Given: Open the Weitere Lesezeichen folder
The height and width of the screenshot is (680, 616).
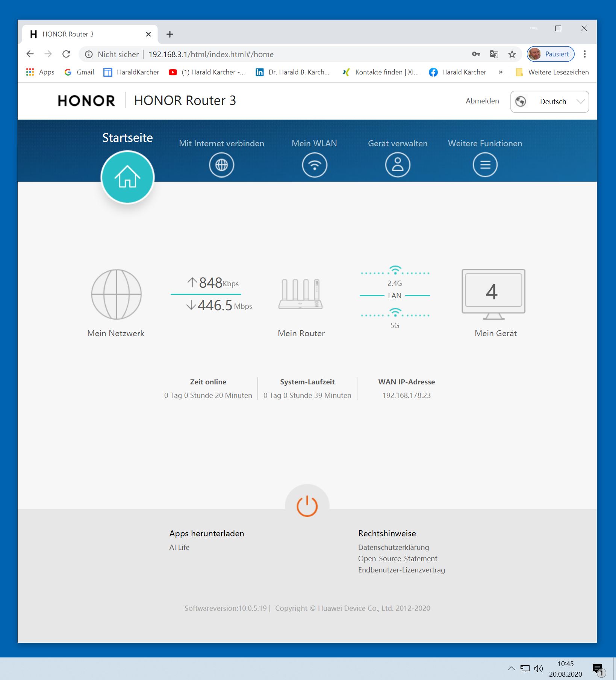Looking at the screenshot, I should [552, 72].
